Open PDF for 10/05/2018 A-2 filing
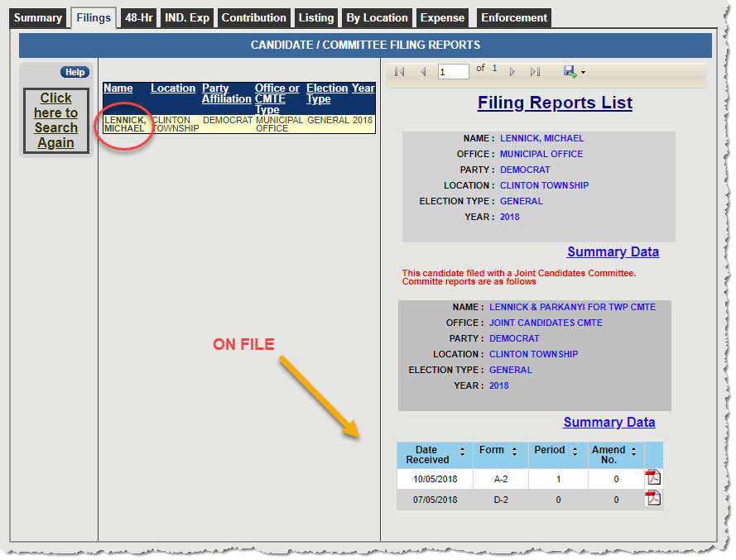This screenshot has height=560, width=736. [x=653, y=477]
